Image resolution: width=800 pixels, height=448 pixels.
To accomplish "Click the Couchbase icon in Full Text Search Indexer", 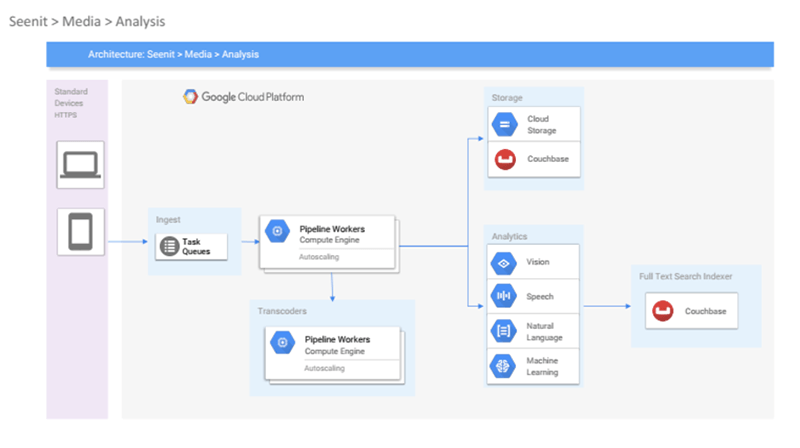I will pyautogui.click(x=663, y=311).
